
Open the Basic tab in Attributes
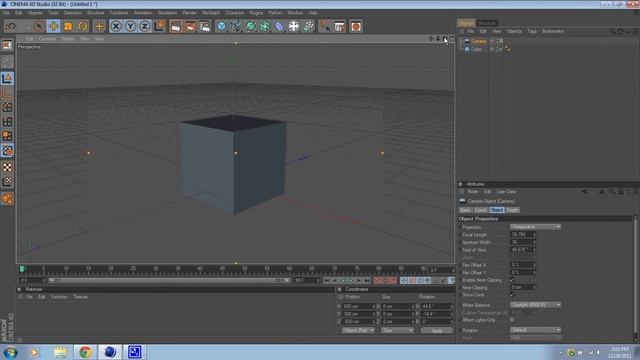[465, 210]
